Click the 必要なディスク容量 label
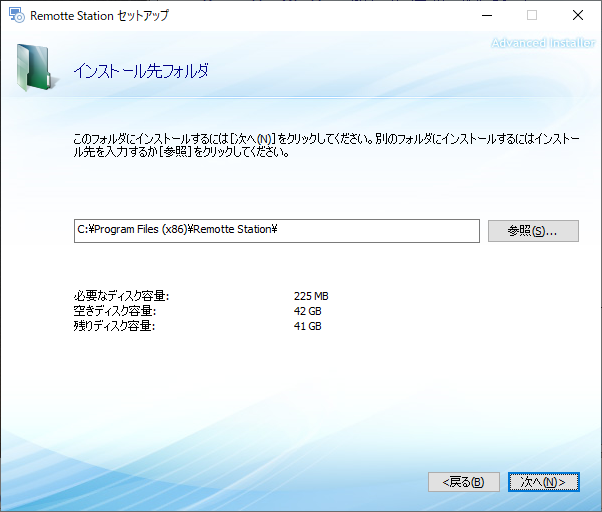Screen dimensions: 602x512 coord(121,296)
